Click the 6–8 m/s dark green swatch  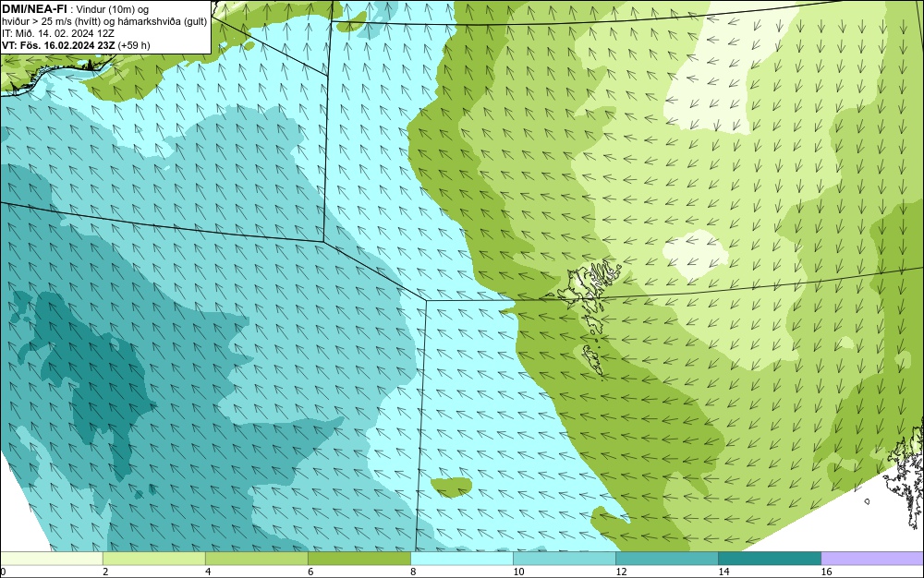point(359,558)
